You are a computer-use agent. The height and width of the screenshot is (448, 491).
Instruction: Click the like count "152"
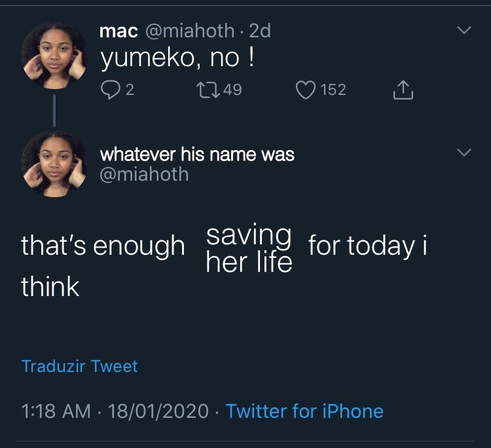click(333, 90)
